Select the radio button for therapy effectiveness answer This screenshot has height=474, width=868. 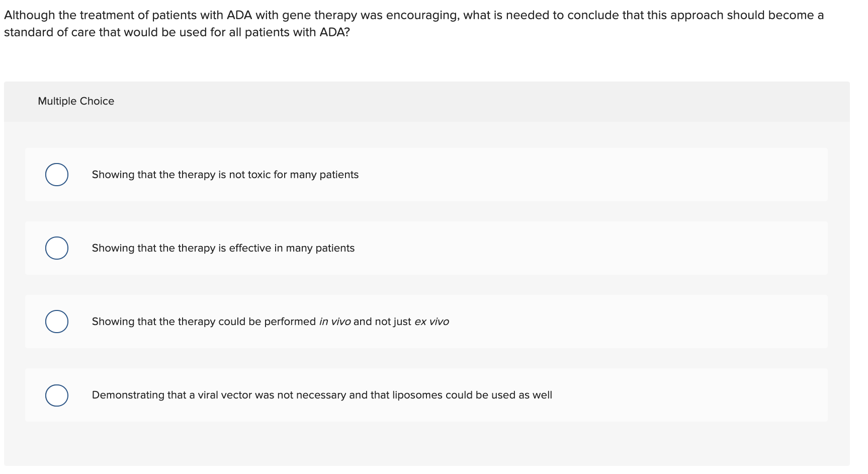coord(56,248)
